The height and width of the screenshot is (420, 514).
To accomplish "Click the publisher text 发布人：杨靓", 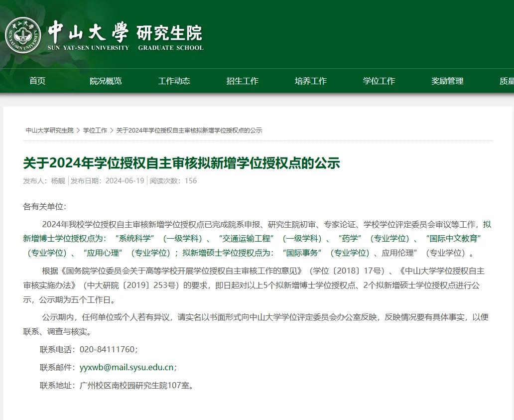I will (44, 181).
